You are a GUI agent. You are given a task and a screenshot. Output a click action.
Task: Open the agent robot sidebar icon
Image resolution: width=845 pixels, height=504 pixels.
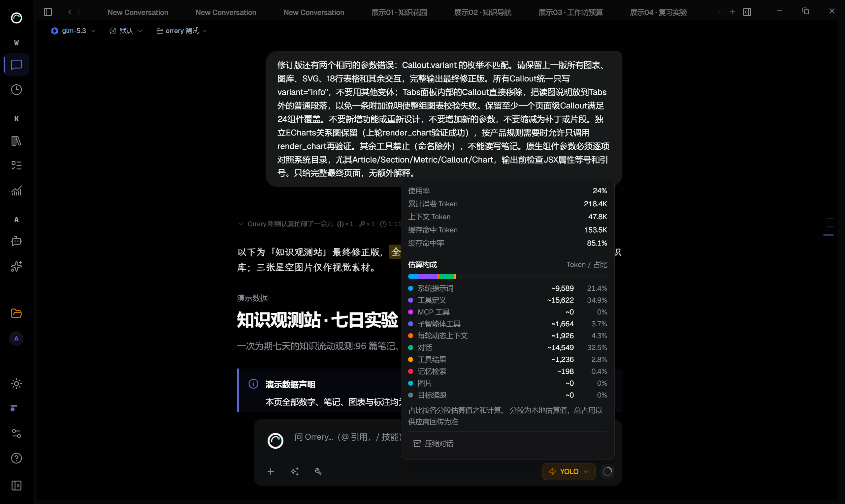click(x=16, y=241)
